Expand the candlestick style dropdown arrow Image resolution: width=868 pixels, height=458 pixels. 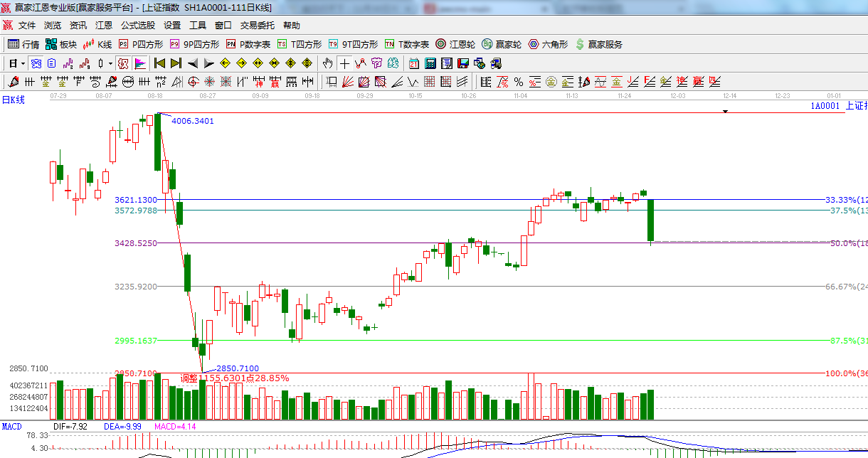pyautogui.click(x=110, y=63)
